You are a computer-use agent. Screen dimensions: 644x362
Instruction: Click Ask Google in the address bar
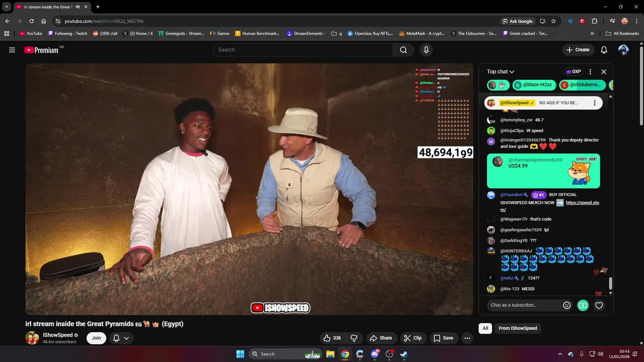[517, 21]
